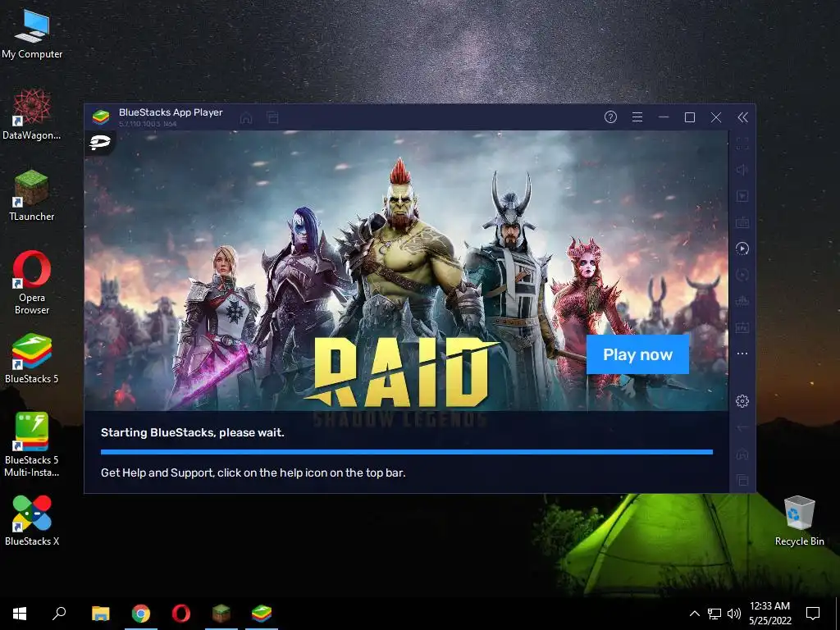Click the P badge on the banner
This screenshot has width=840, height=630.
click(99, 142)
